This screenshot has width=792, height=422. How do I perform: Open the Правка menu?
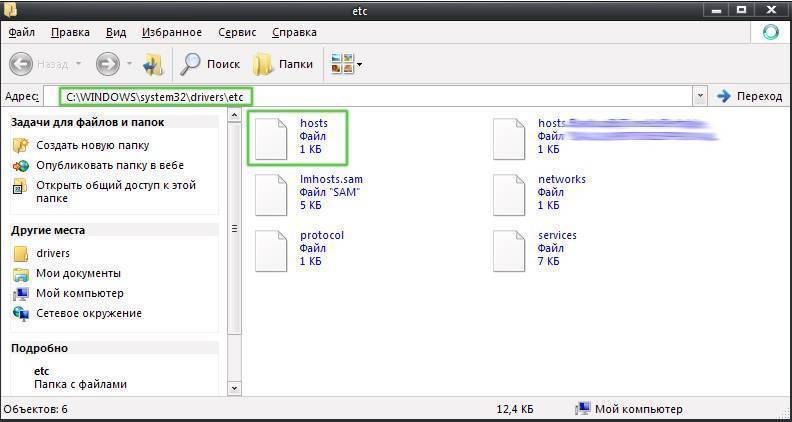tap(70, 32)
